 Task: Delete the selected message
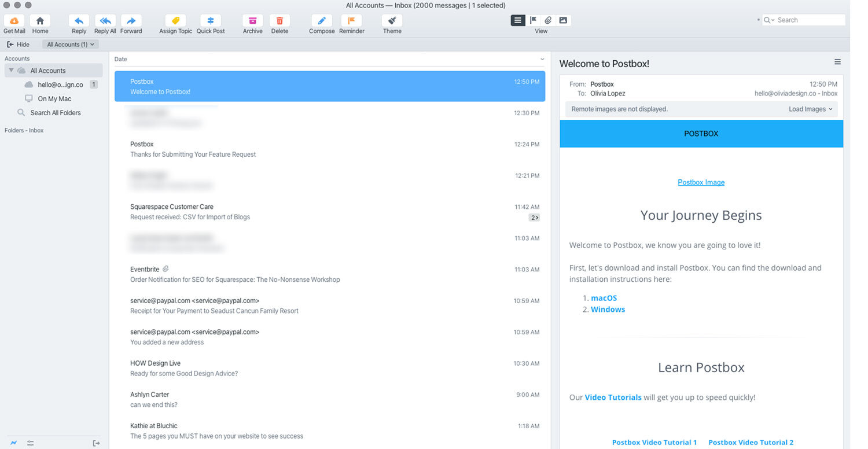[279, 21]
